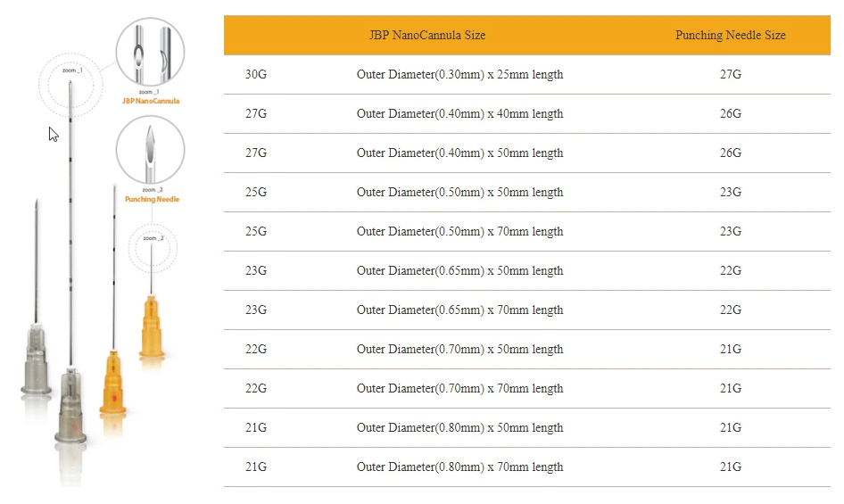Click the dashed zoom_2 circle marker
Image resolution: width=844 pixels, height=504 pixels.
coord(153,249)
